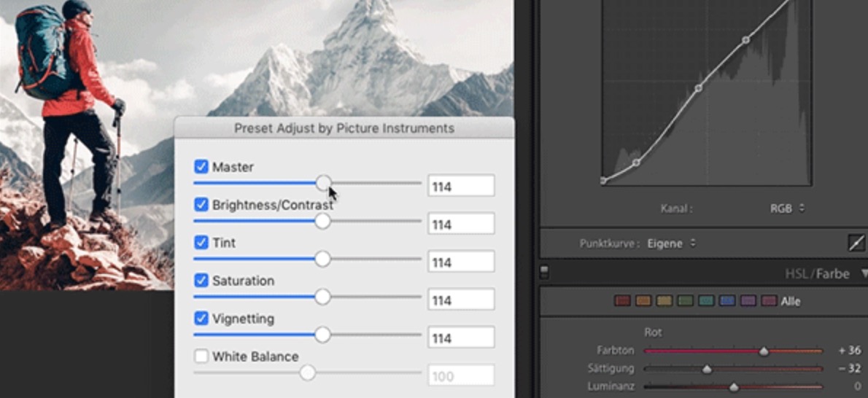This screenshot has width=868, height=398.
Task: Collapse the HSL/Farbe panel triangle
Action: click(864, 273)
